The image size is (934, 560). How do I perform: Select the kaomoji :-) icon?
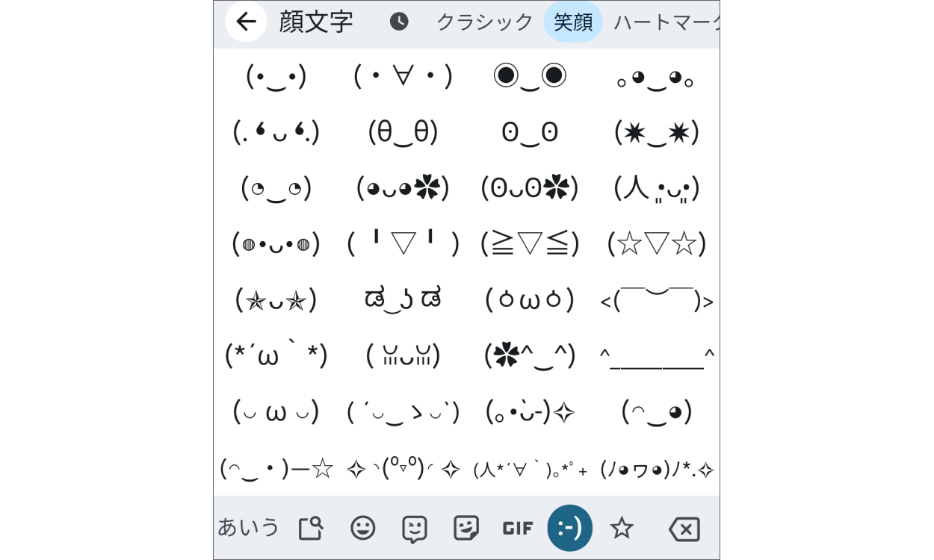(569, 528)
